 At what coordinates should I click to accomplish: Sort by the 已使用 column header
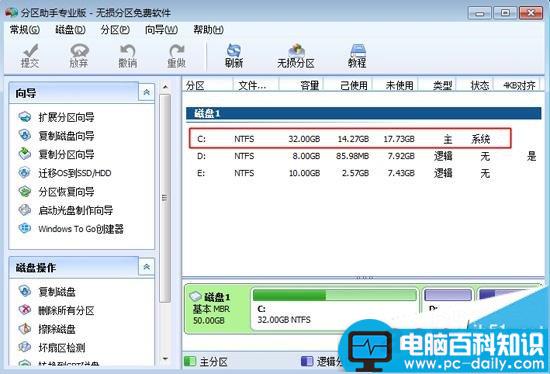coord(348,85)
